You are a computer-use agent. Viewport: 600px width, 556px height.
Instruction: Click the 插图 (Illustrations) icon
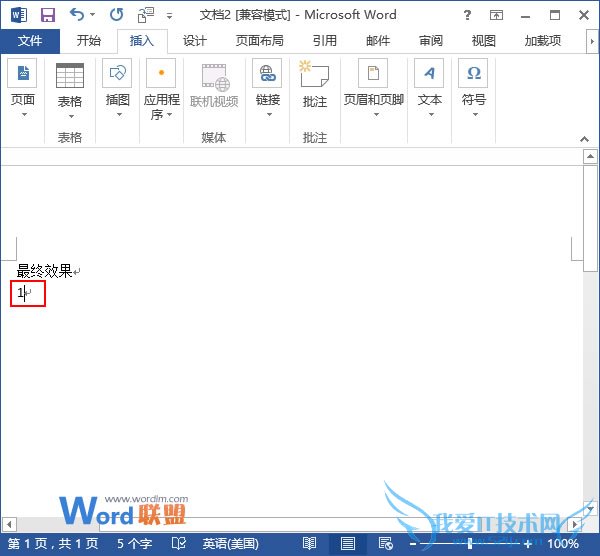coord(117,73)
